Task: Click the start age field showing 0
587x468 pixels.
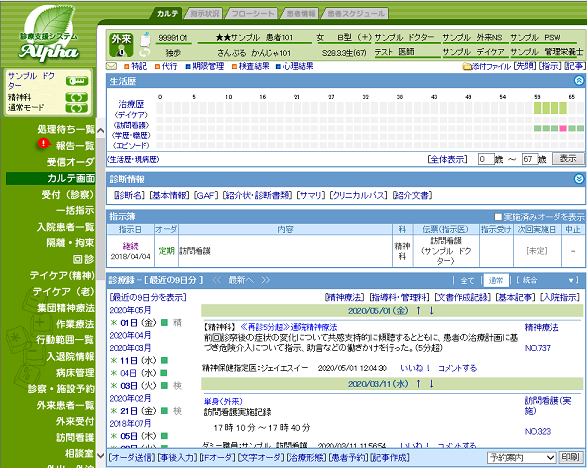Action: click(x=486, y=159)
